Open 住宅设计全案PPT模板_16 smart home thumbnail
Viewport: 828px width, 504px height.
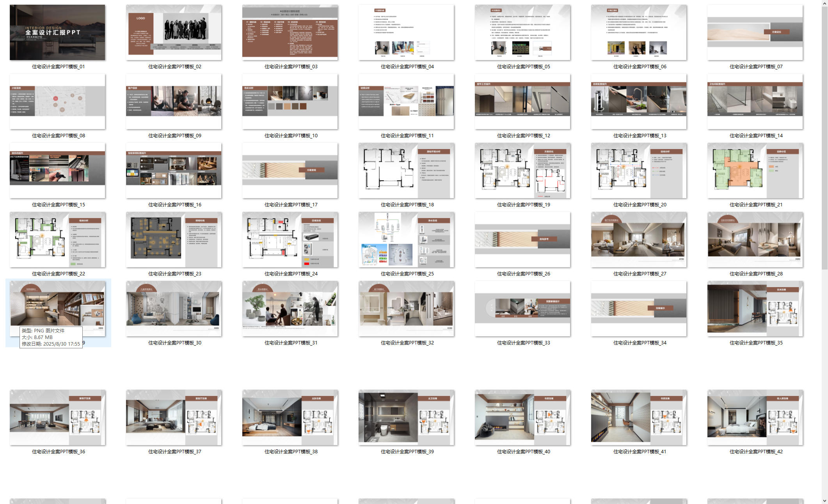tap(174, 170)
